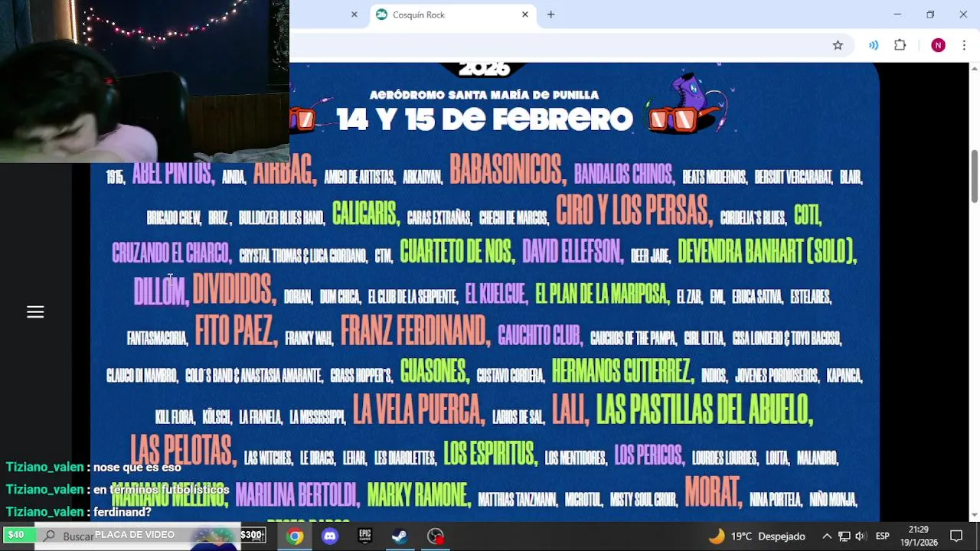Screen dimensions: 980x551
Task: Click CRUZANDO EL CHARCO in the lineup
Action: [x=171, y=253]
